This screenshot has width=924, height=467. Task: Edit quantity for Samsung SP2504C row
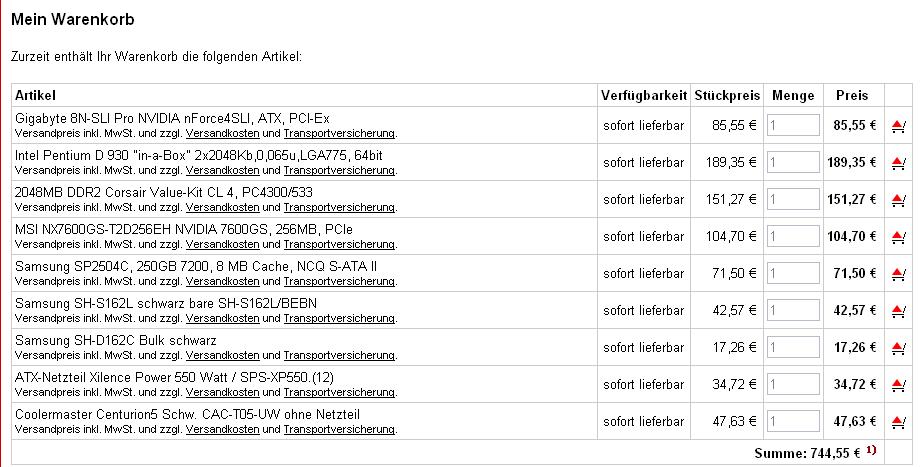pyautogui.click(x=793, y=273)
